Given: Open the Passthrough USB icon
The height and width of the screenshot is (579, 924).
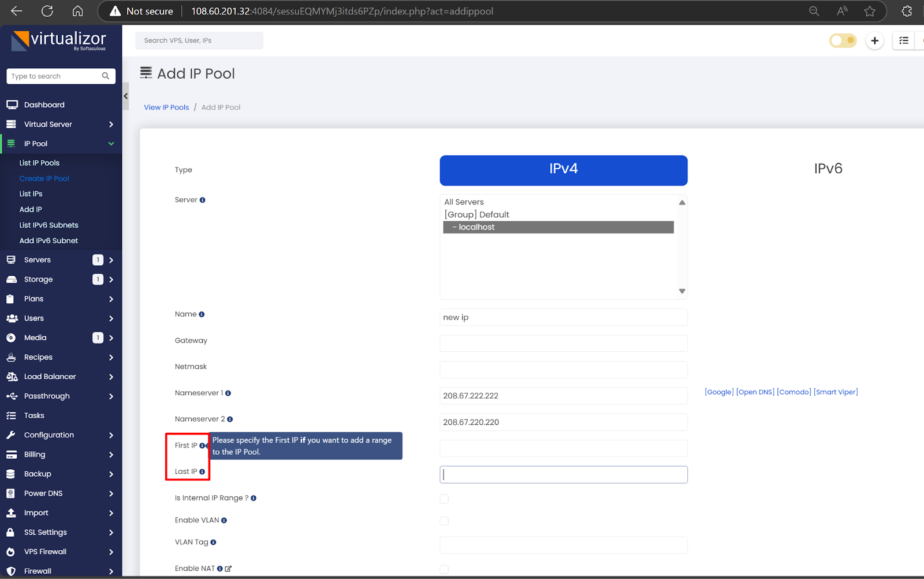Looking at the screenshot, I should [x=12, y=396].
